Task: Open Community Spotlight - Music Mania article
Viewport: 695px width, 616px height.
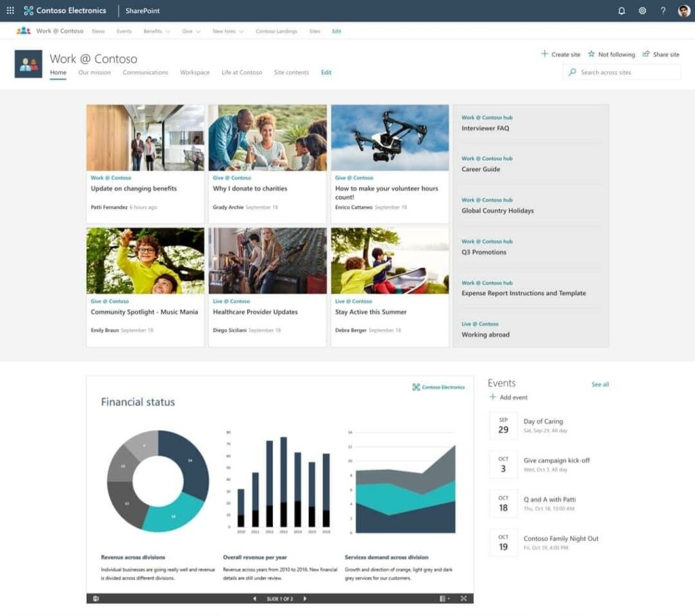Action: (145, 312)
